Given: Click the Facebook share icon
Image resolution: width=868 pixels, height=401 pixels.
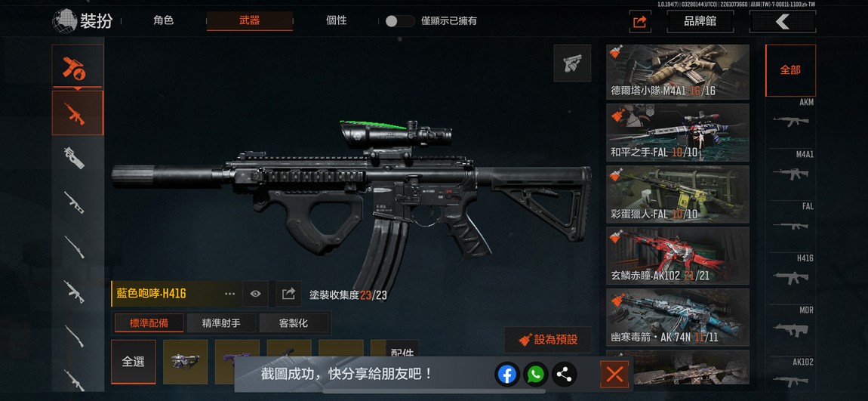Looking at the screenshot, I should (506, 375).
